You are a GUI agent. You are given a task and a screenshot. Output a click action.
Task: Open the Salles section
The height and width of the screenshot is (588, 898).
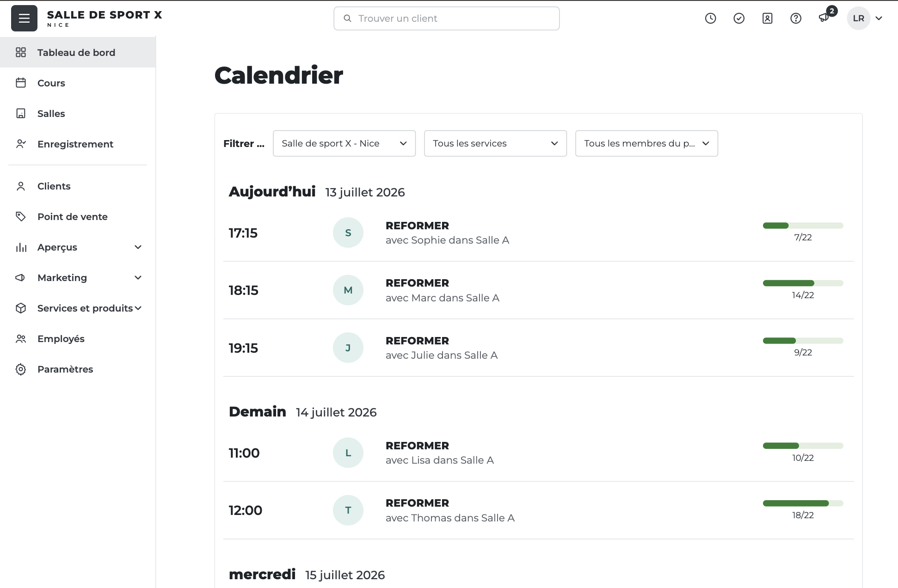pyautogui.click(x=78, y=113)
